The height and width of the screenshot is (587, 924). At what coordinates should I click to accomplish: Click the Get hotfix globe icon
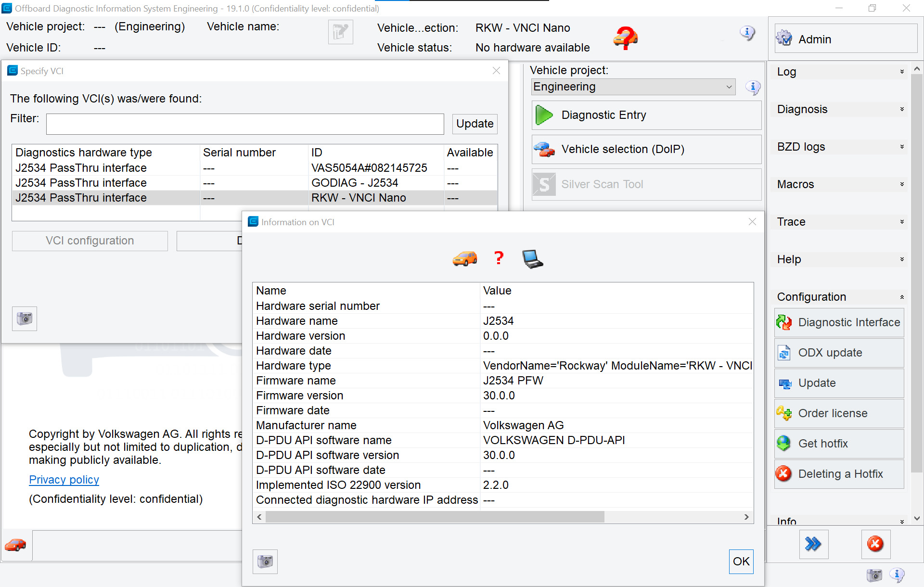784,443
